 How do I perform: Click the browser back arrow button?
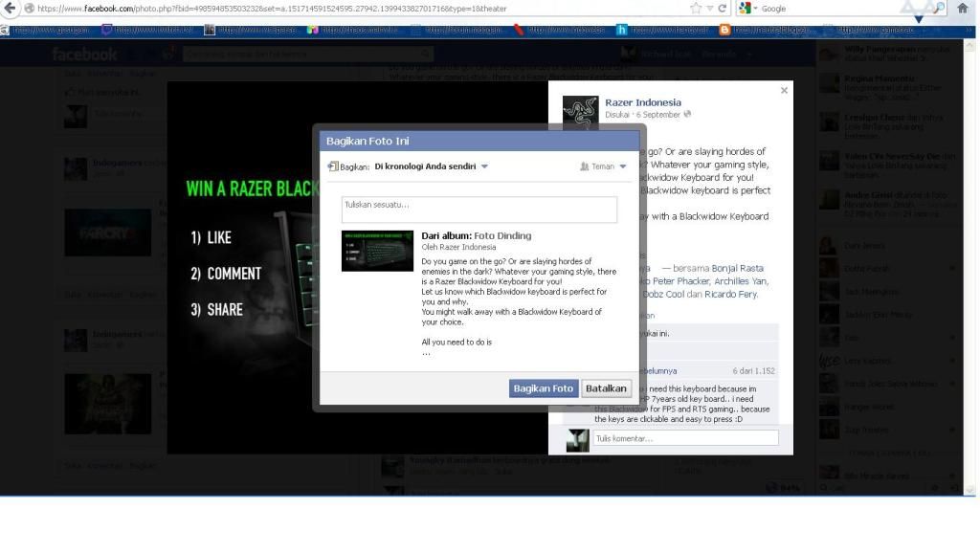(10, 8)
